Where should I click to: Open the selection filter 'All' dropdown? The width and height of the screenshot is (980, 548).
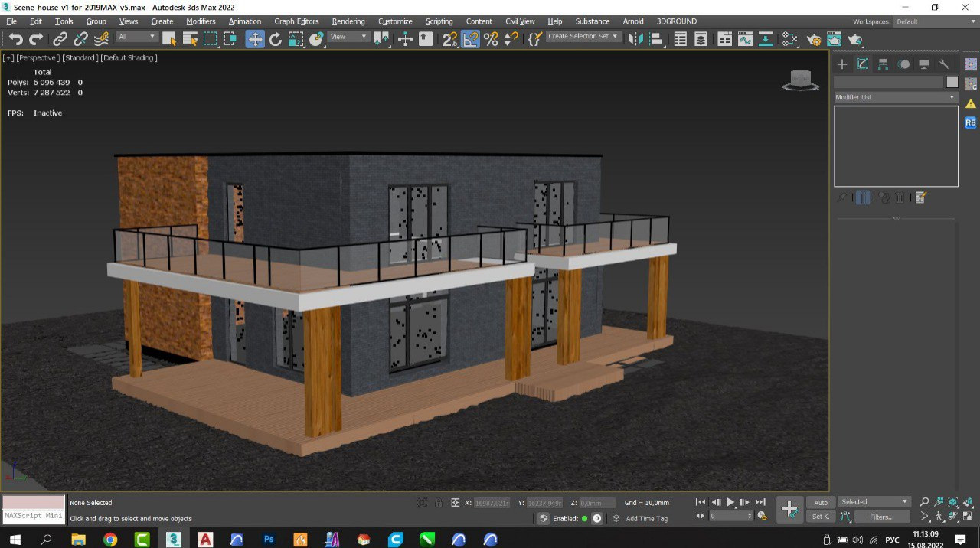(137, 37)
